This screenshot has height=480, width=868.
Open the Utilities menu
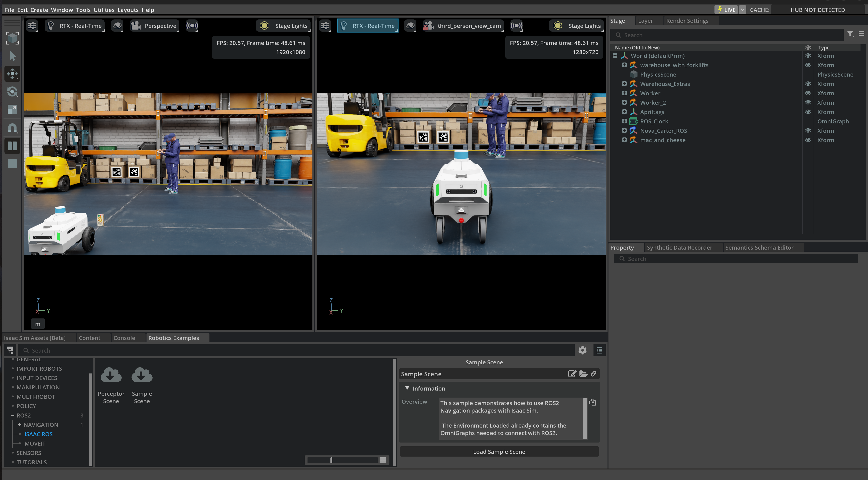(x=104, y=10)
